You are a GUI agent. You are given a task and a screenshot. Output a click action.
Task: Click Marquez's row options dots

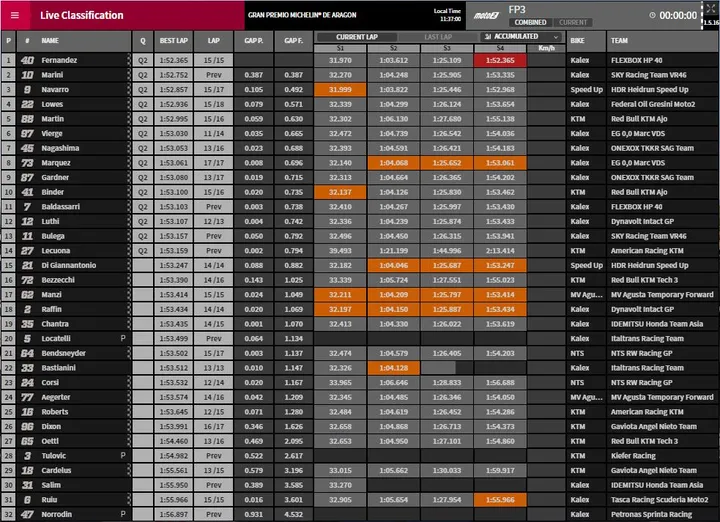click(x=129, y=163)
